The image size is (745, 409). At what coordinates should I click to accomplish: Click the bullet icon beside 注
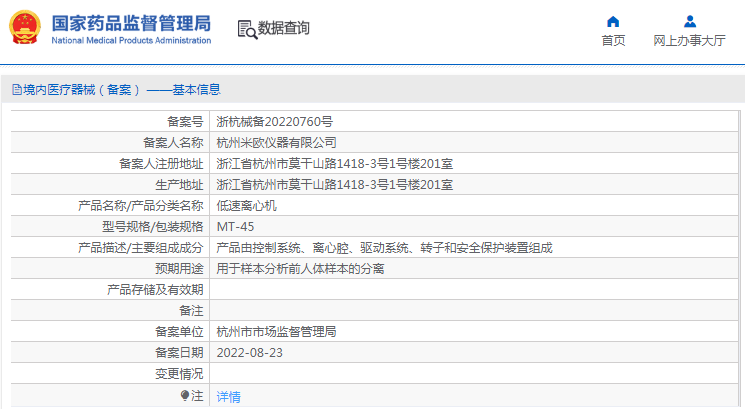pos(185,396)
